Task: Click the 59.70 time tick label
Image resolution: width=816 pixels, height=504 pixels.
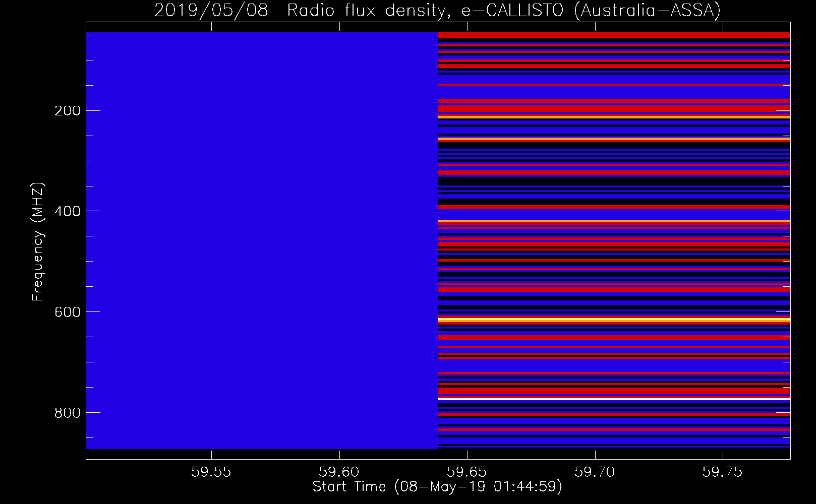Action: tap(595, 472)
